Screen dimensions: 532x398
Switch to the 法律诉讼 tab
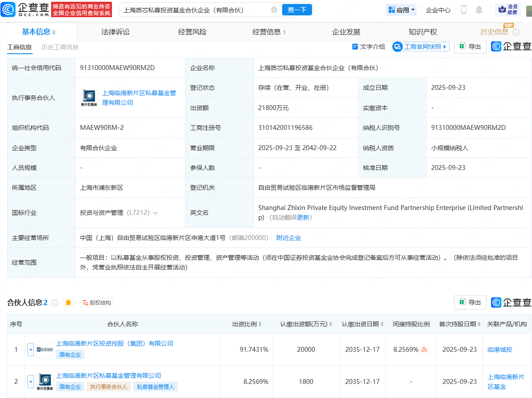(x=115, y=32)
